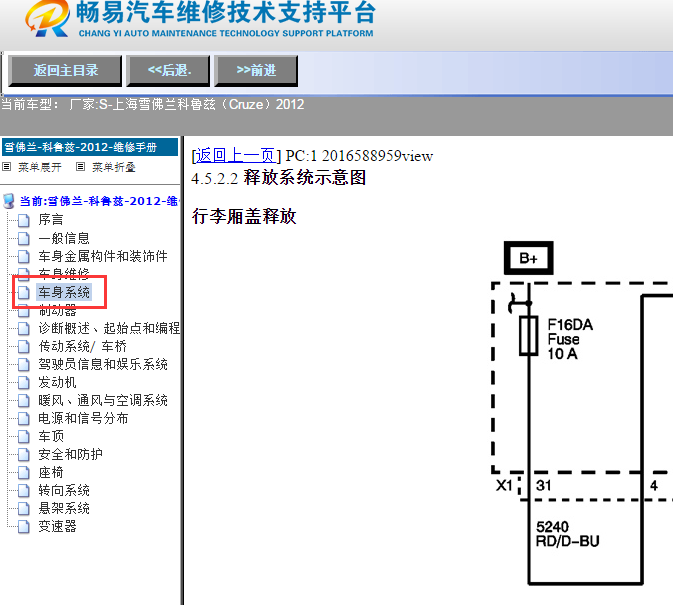Select 车身系统 in the tree
This screenshot has height=605, width=673.
click(64, 292)
